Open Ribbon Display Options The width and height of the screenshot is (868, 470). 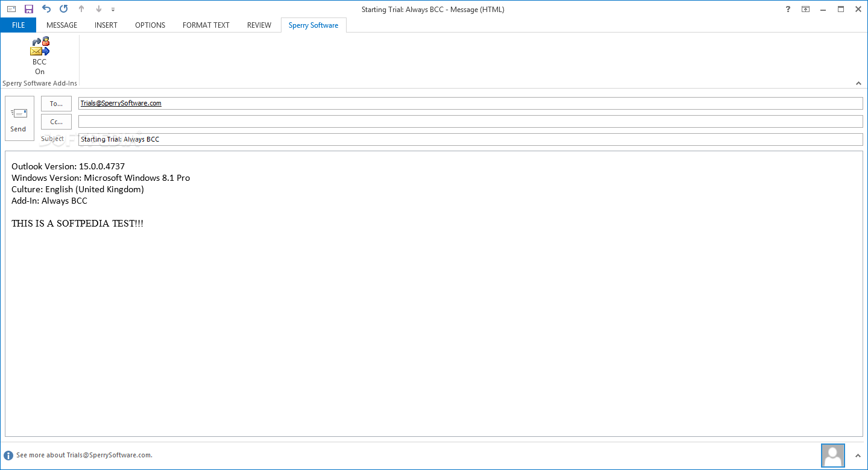coord(805,9)
